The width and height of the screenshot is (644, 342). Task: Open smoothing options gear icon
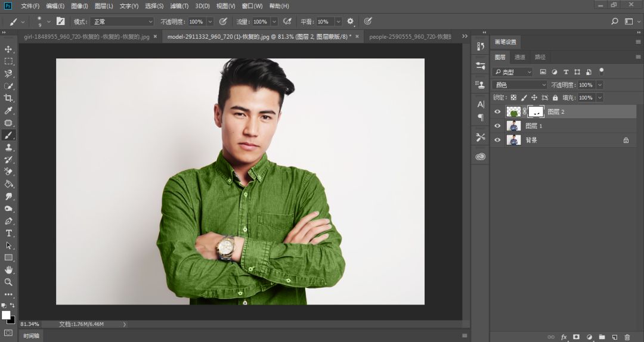point(351,21)
